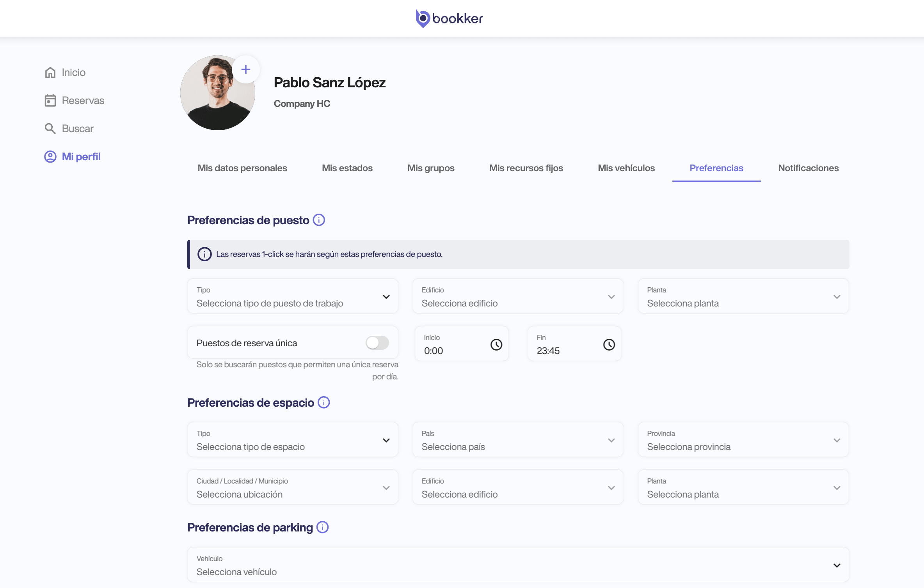924x588 pixels.
Task: Click info icon next to Preferencias de espacio
Action: (323, 402)
